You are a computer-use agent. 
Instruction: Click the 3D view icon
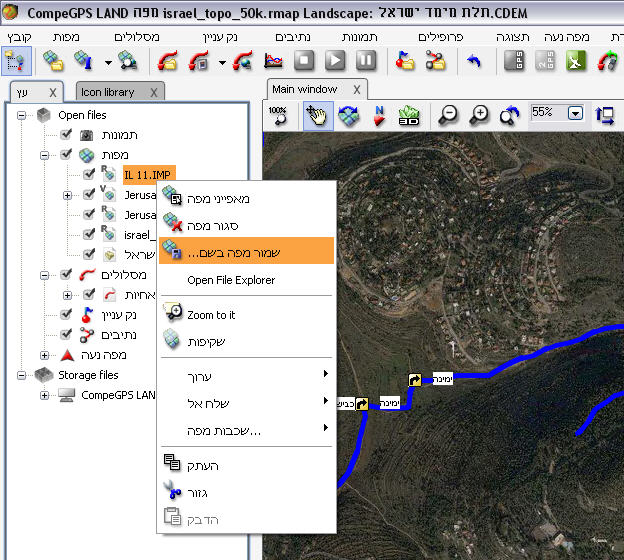coord(408,114)
